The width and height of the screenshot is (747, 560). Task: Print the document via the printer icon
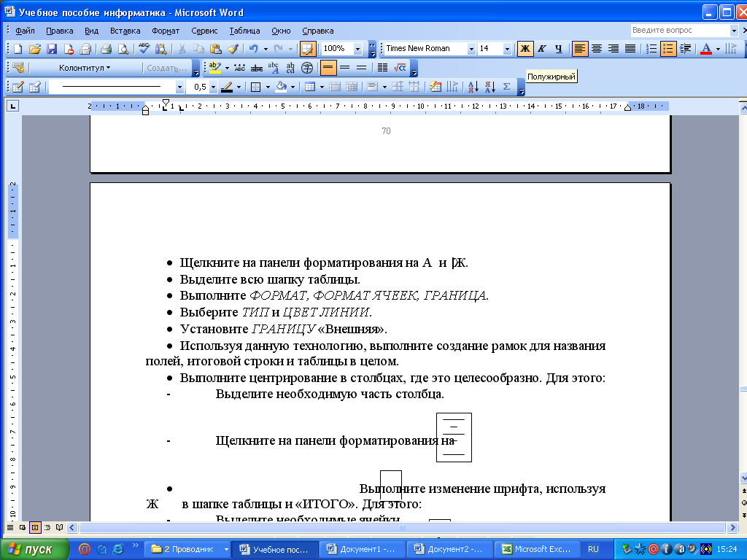[106, 49]
